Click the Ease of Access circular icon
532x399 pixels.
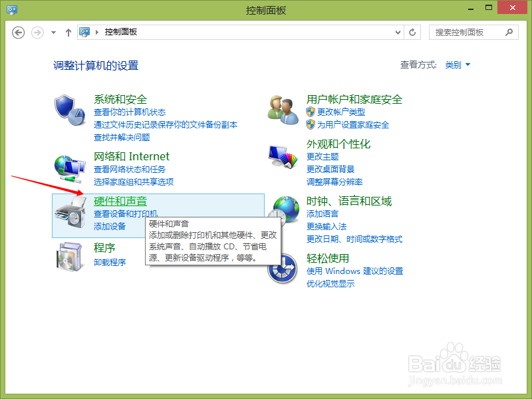[283, 269]
